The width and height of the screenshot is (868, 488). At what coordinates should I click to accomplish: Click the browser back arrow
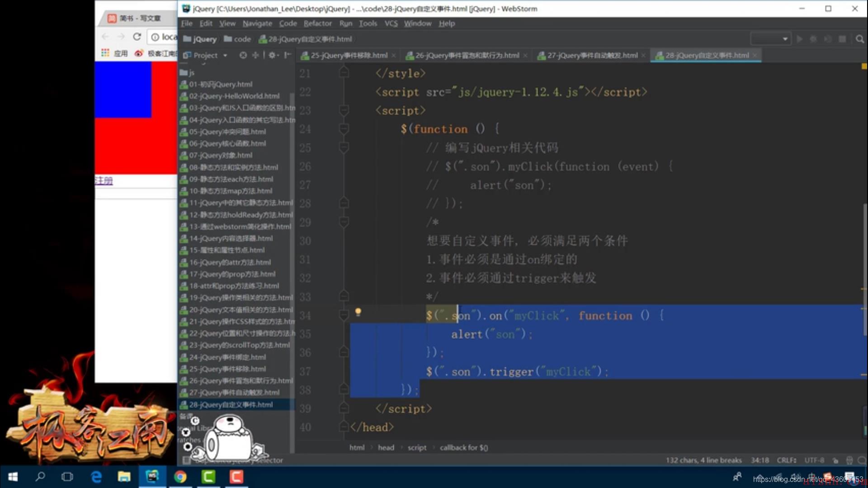click(x=105, y=37)
